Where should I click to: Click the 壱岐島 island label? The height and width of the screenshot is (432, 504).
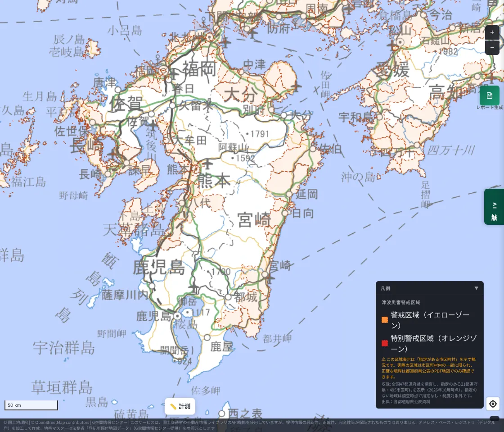pos(66,51)
